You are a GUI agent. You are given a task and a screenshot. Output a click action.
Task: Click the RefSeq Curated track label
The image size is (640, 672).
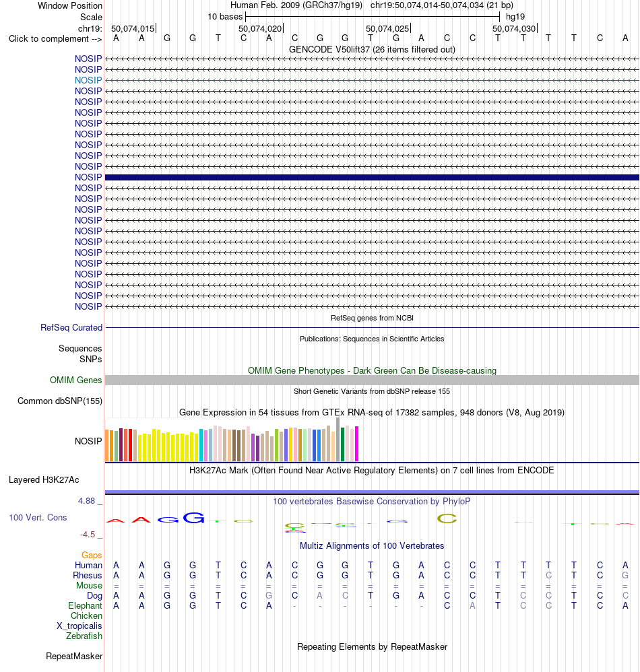(71, 327)
